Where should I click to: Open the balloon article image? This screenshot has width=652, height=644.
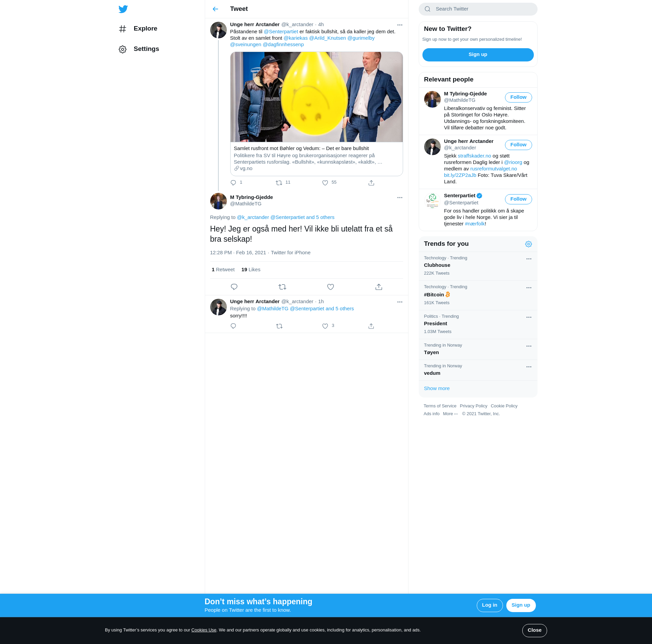tap(316, 97)
